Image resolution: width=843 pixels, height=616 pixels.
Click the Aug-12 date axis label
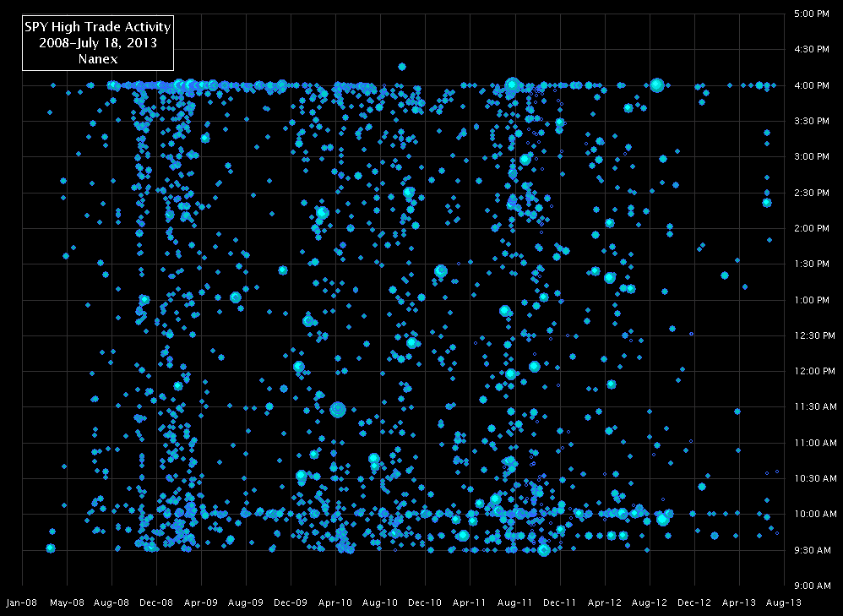click(650, 602)
